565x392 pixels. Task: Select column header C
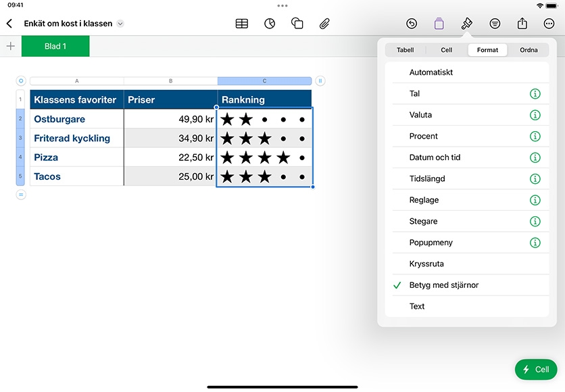click(264, 81)
